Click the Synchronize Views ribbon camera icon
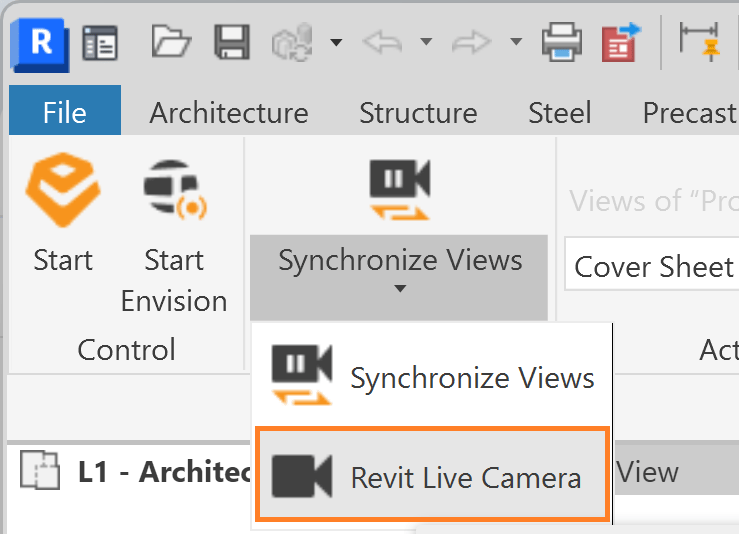This screenshot has width=739, height=534. (400, 189)
